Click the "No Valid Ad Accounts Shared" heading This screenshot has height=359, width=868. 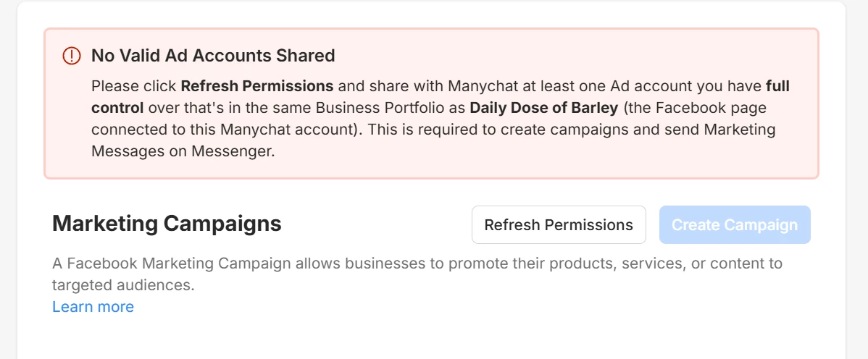[213, 56]
